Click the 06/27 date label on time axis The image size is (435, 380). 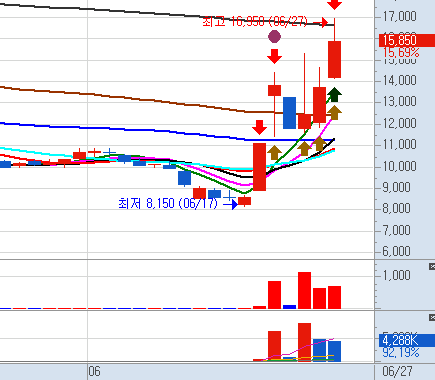click(x=397, y=371)
